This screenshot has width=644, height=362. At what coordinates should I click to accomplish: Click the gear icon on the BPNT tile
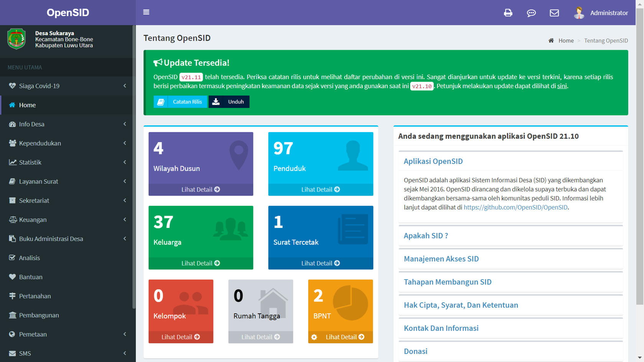pyautogui.click(x=315, y=337)
